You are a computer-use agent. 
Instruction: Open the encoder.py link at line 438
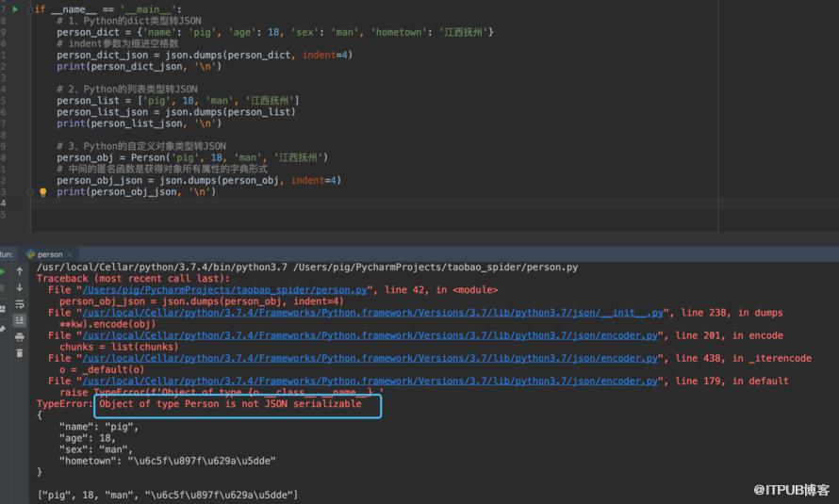370,358
